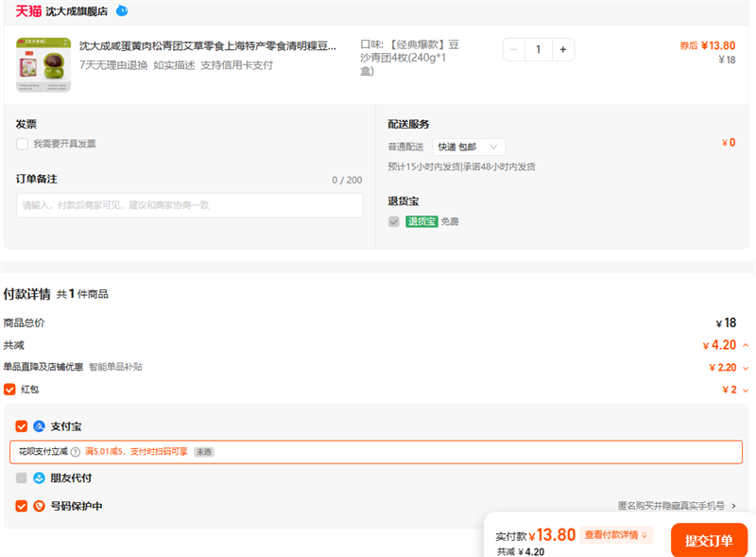The height and width of the screenshot is (557, 756).
Task: Expand 查看付款详情 payment details
Action: click(617, 535)
